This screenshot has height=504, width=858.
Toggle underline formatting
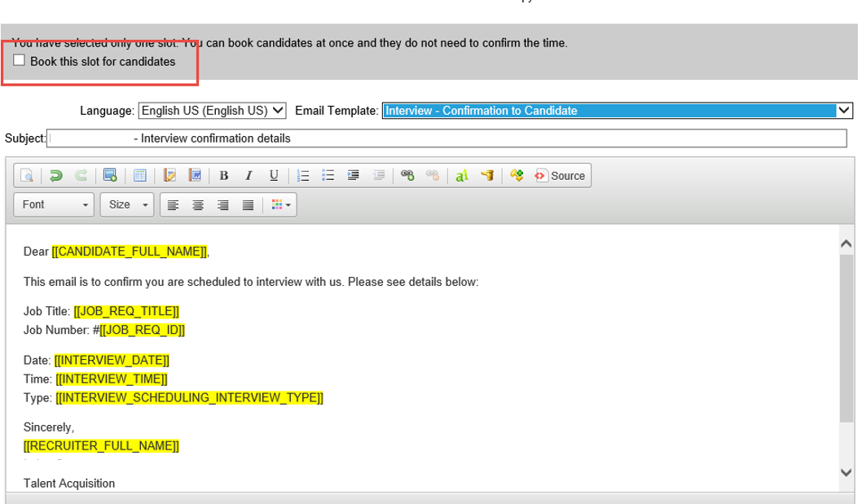point(274,176)
